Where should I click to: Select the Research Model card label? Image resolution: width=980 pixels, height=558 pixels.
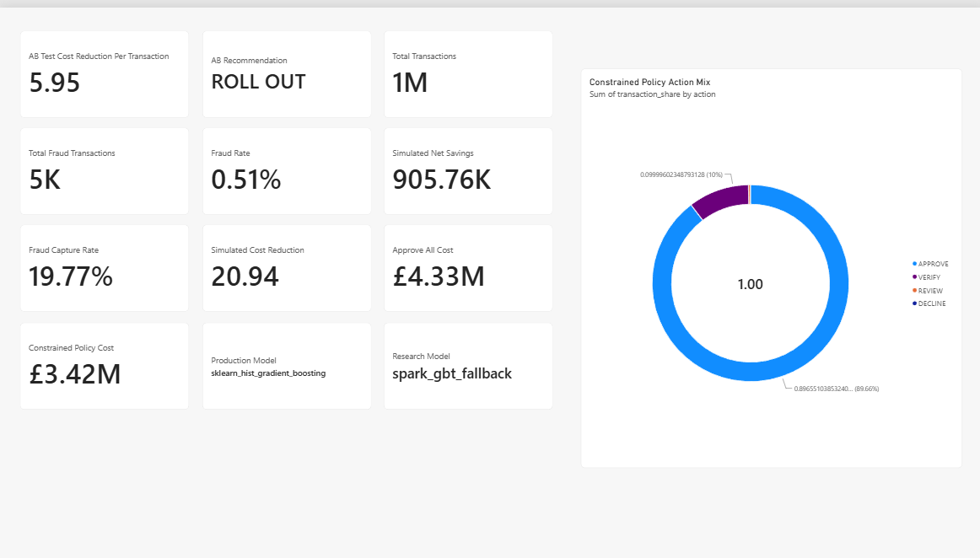421,357
